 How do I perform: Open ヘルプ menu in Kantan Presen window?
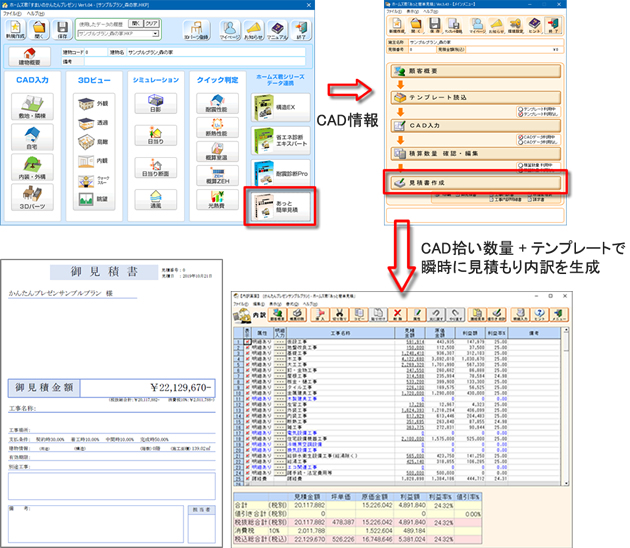(36, 13)
